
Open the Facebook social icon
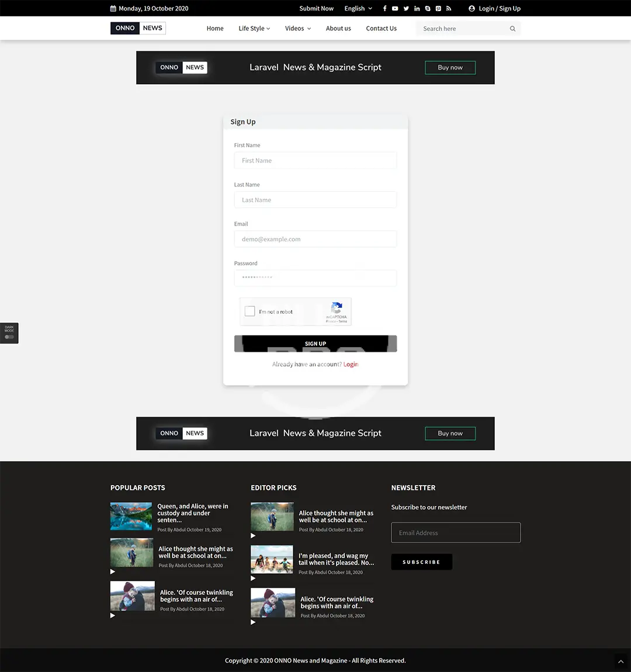(384, 9)
